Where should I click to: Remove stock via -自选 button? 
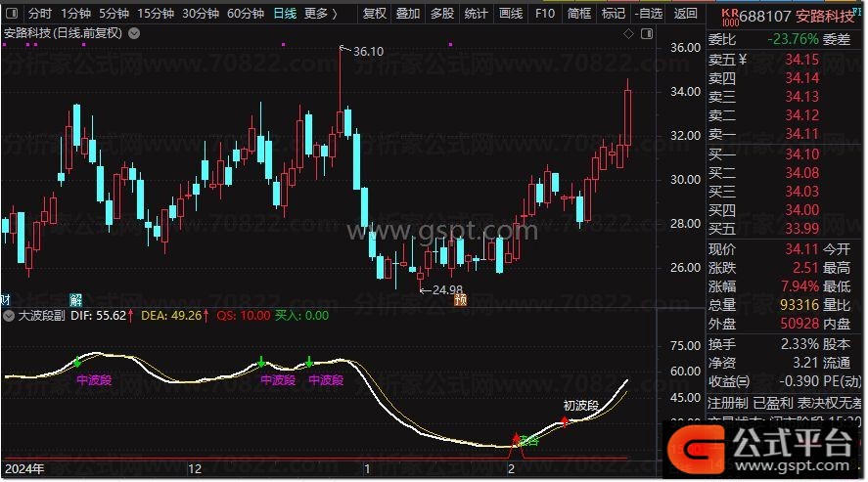pos(649,13)
